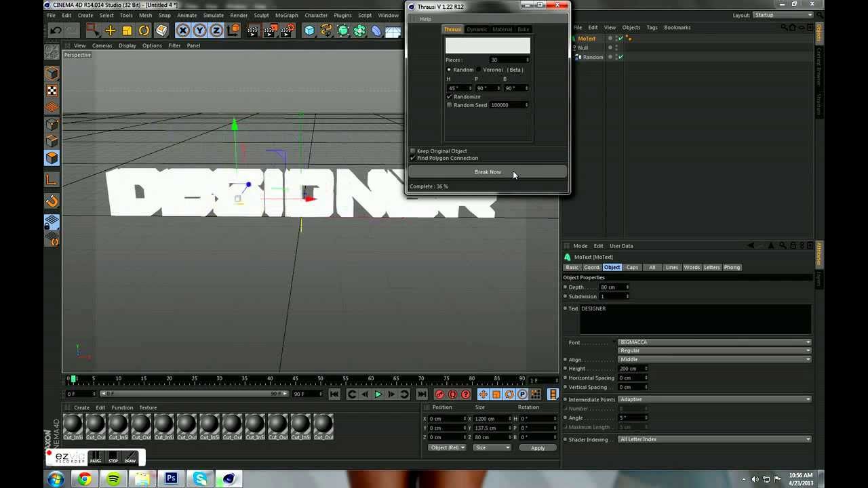Open Chrome from the taskbar
The width and height of the screenshot is (868, 488).
85,479
